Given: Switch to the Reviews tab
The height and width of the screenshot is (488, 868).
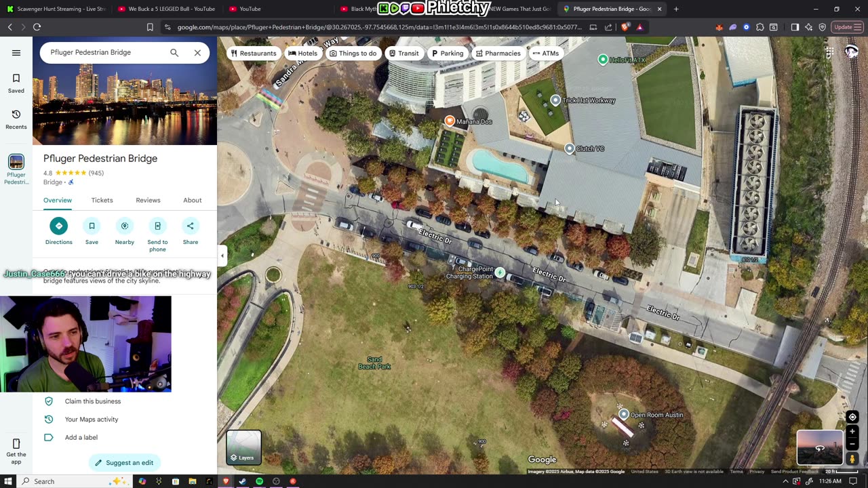Looking at the screenshot, I should [148, 201].
